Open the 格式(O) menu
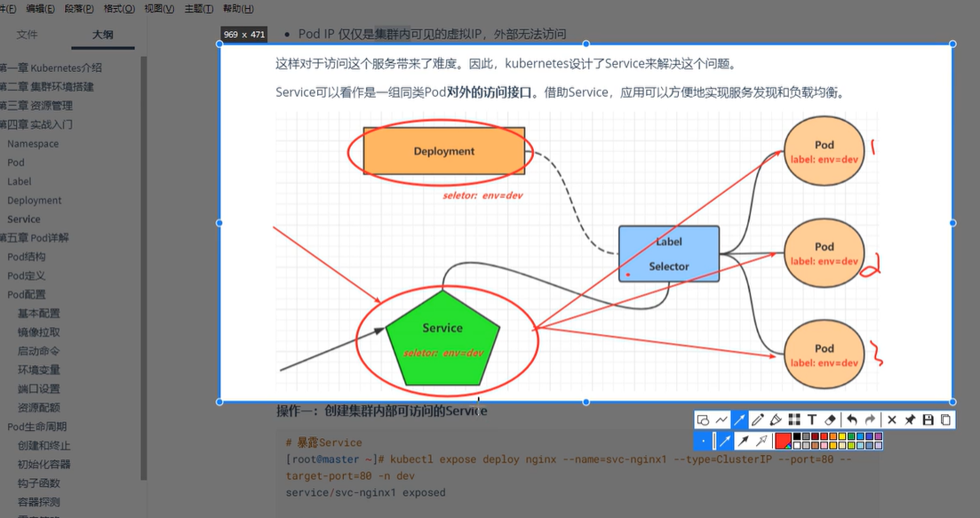 [119, 9]
